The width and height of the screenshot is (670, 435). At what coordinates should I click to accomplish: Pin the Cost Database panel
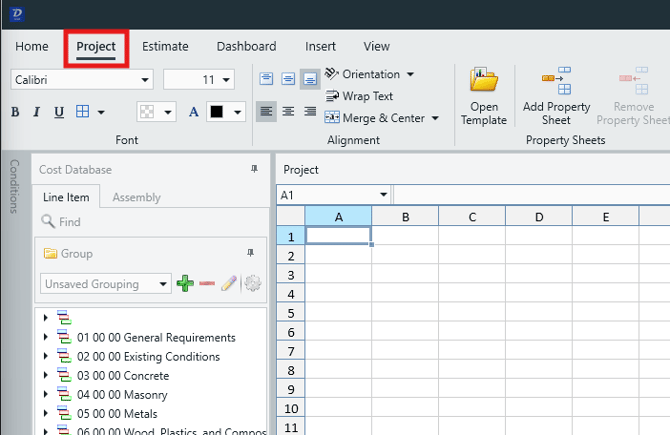pos(254,170)
